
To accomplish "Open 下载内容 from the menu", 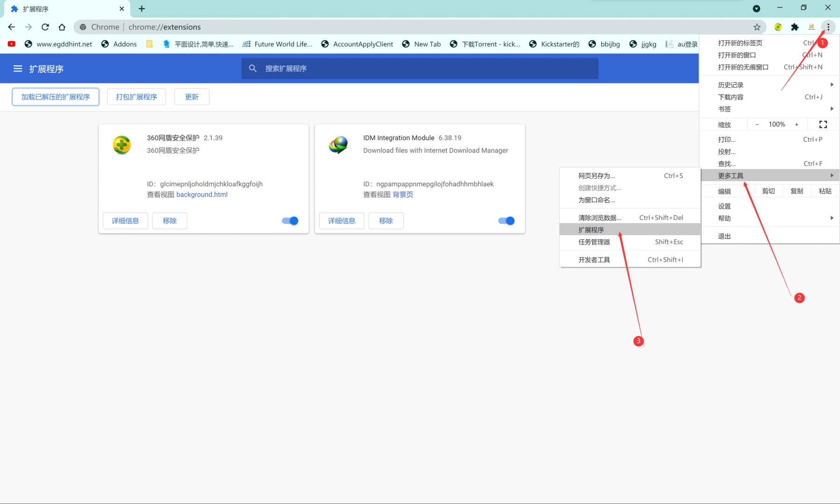I will tap(770, 97).
